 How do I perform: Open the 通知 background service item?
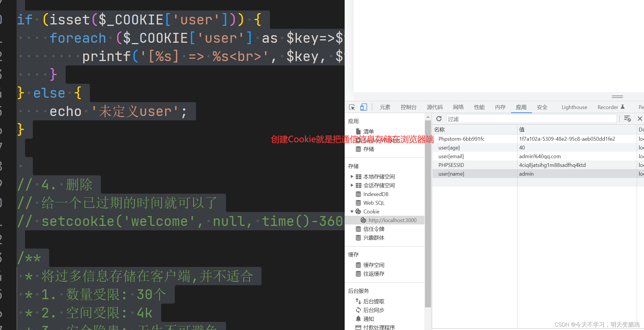(369, 319)
